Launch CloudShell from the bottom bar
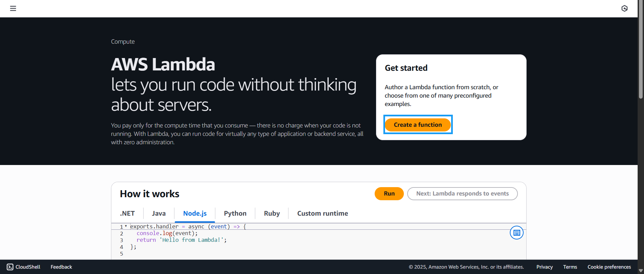 (23, 267)
